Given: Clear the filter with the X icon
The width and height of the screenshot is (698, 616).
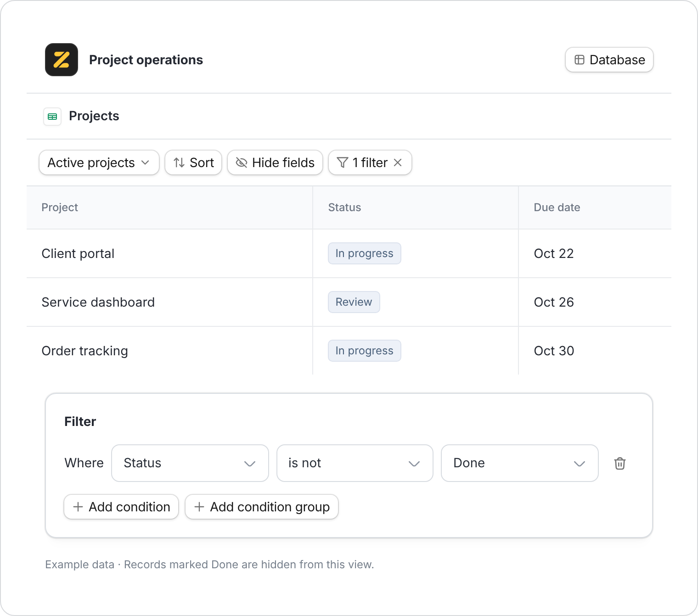Looking at the screenshot, I should tap(398, 162).
